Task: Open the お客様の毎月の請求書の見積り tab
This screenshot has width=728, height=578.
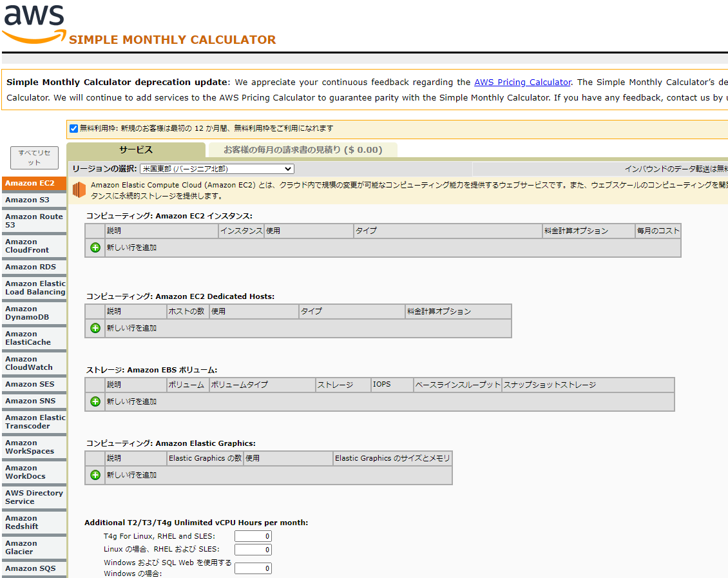Action: coord(303,150)
